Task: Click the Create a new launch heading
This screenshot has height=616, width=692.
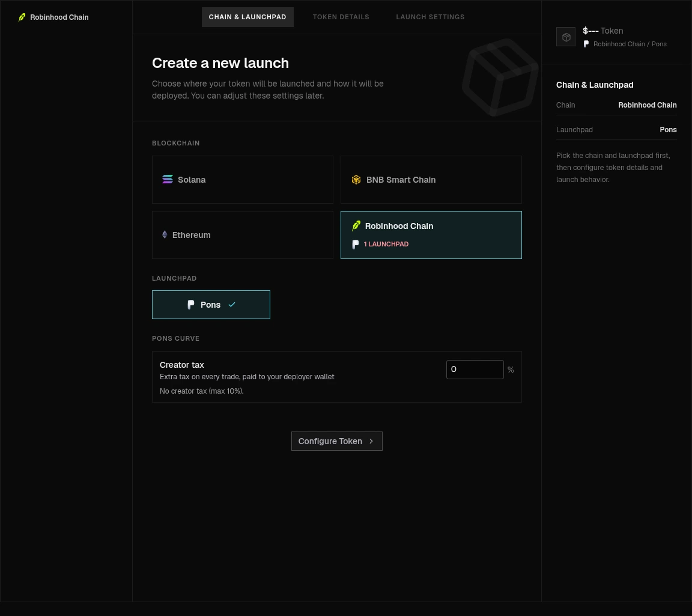Action: point(220,63)
